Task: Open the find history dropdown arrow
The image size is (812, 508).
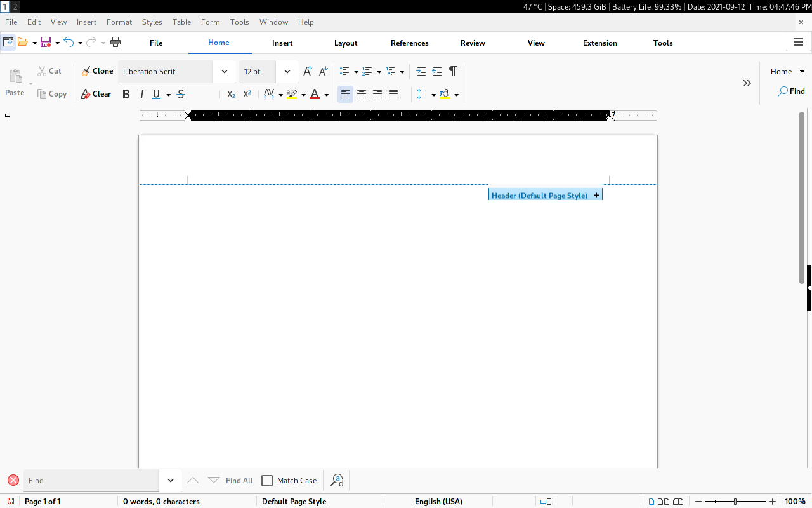Action: coord(170,481)
